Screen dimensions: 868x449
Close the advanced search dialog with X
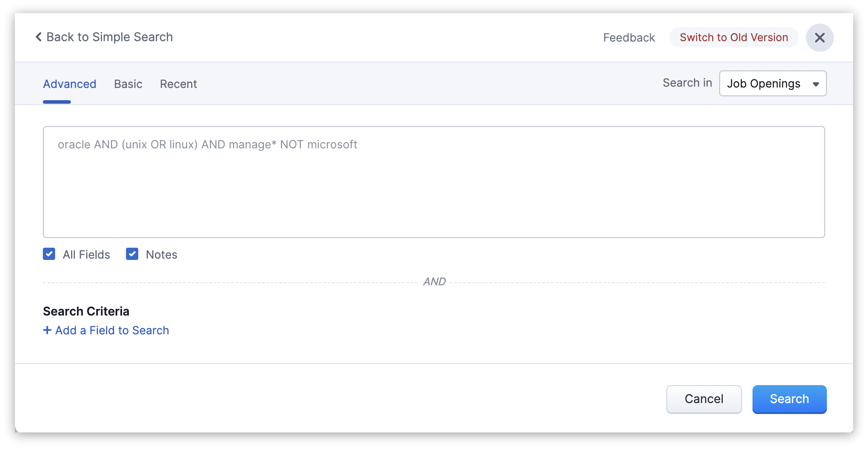(819, 38)
